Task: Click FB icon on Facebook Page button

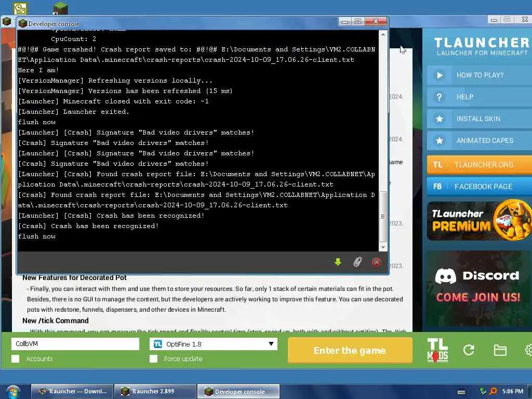Action: pos(437,187)
